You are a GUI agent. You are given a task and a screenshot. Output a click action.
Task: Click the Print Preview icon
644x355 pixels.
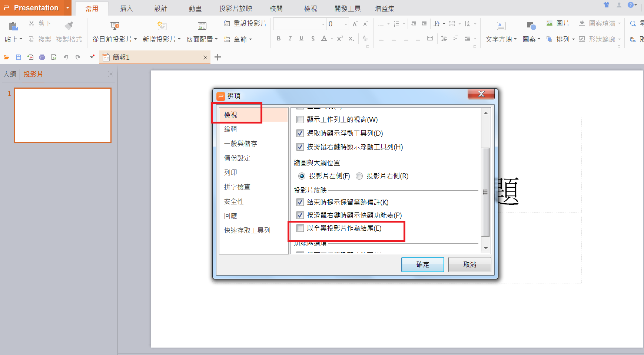(54, 57)
